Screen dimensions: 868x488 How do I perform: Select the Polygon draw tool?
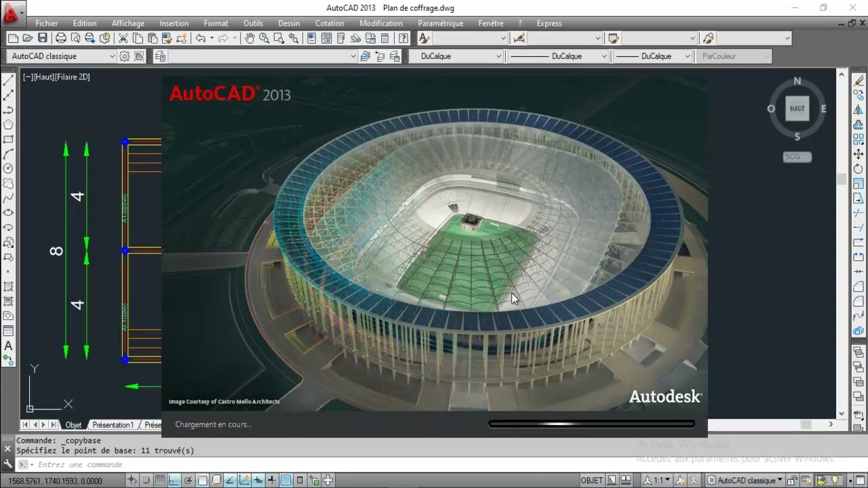(x=9, y=125)
